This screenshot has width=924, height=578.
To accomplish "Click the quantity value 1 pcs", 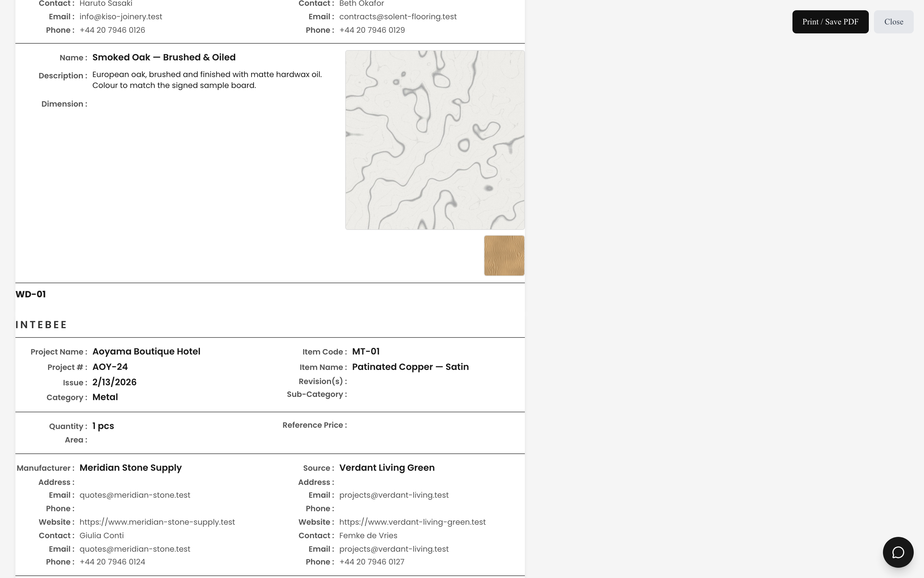I will coord(103,426).
